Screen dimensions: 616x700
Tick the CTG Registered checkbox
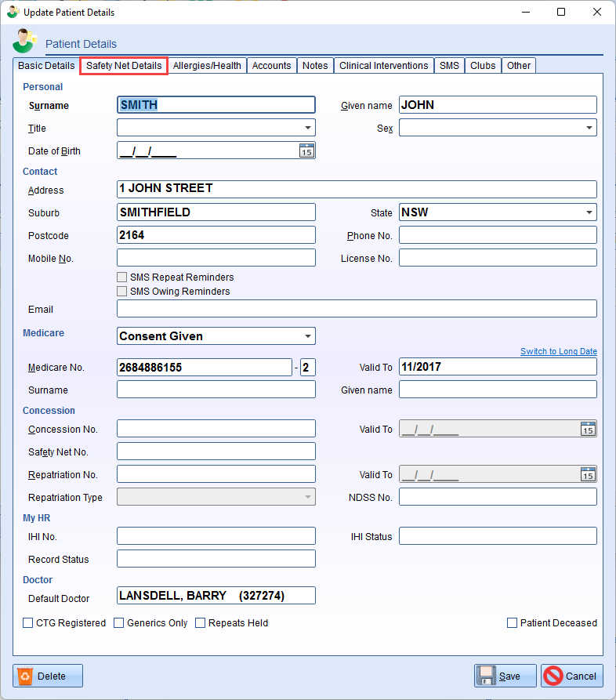tap(28, 623)
